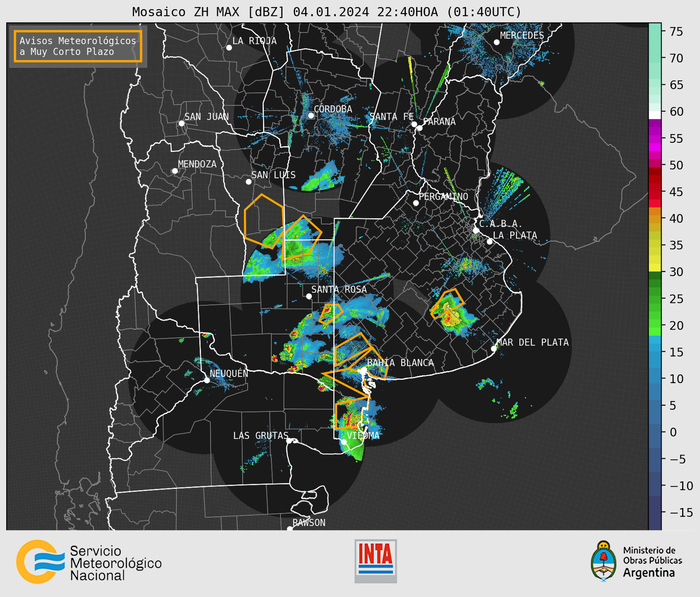Click the MERCEDES city marker dot
The width and height of the screenshot is (700, 597).
497,42
